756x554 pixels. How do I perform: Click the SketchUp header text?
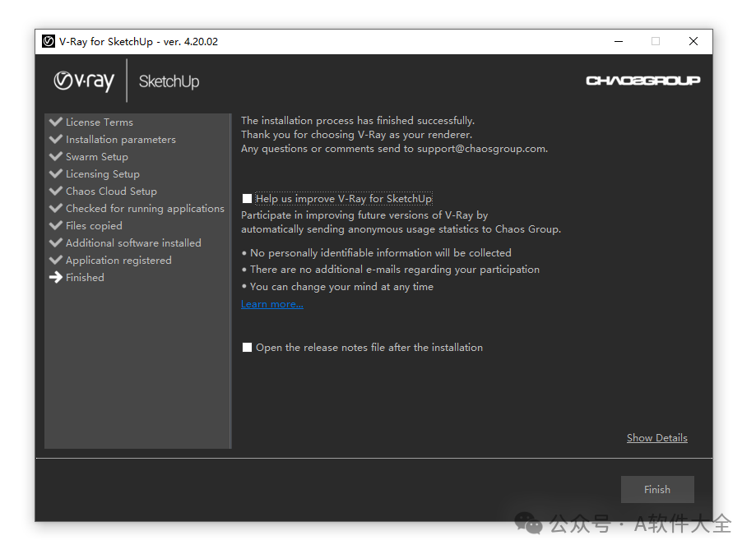pyautogui.click(x=169, y=81)
